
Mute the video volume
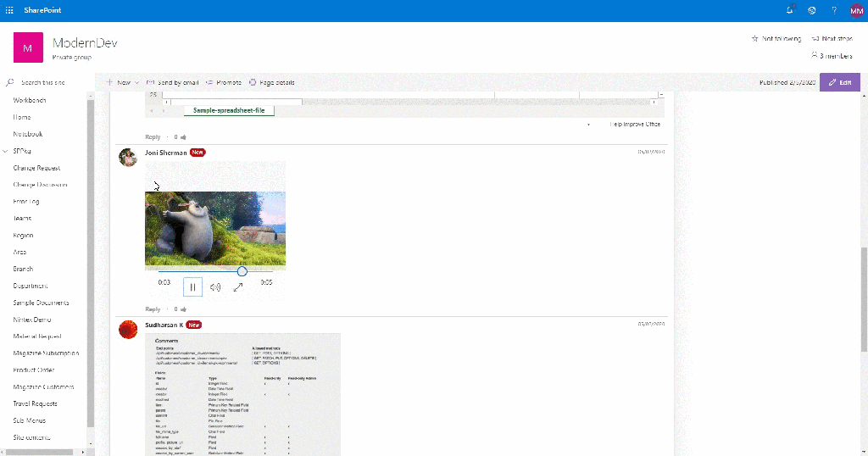(215, 287)
